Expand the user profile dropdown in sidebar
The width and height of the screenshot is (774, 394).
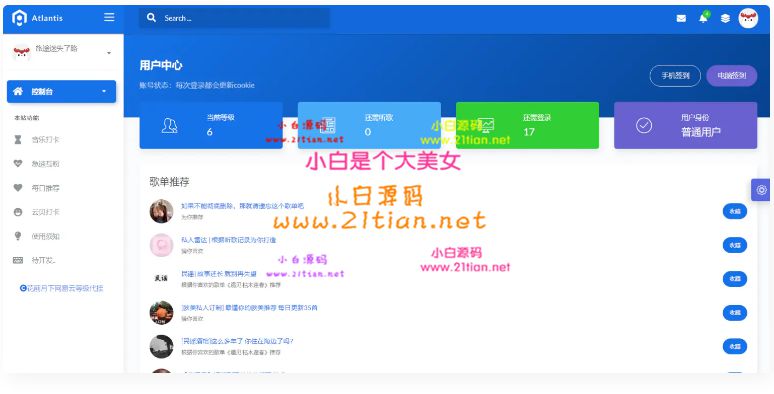click(109, 53)
